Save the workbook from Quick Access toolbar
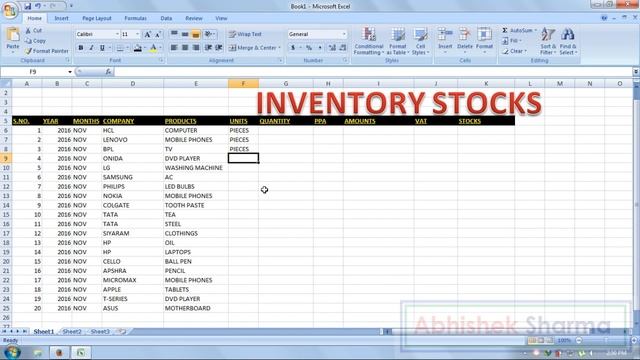This screenshot has width=640, height=360. click(27, 6)
